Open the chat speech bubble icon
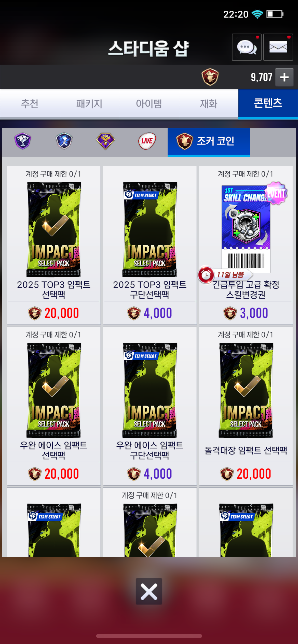This screenshot has height=644, width=298. click(x=247, y=47)
